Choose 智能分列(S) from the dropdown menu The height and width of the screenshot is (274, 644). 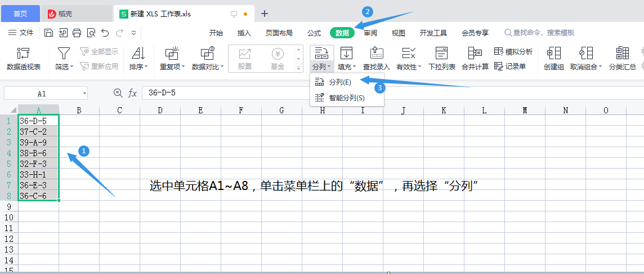point(347,98)
